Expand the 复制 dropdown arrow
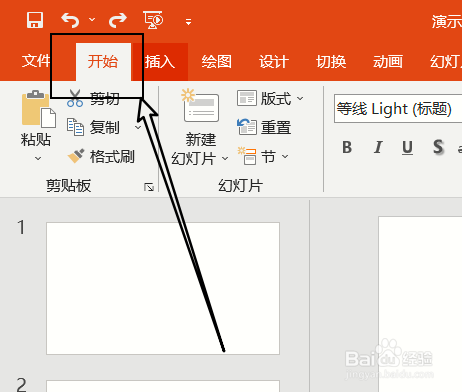This screenshot has height=392, width=462. click(x=138, y=128)
